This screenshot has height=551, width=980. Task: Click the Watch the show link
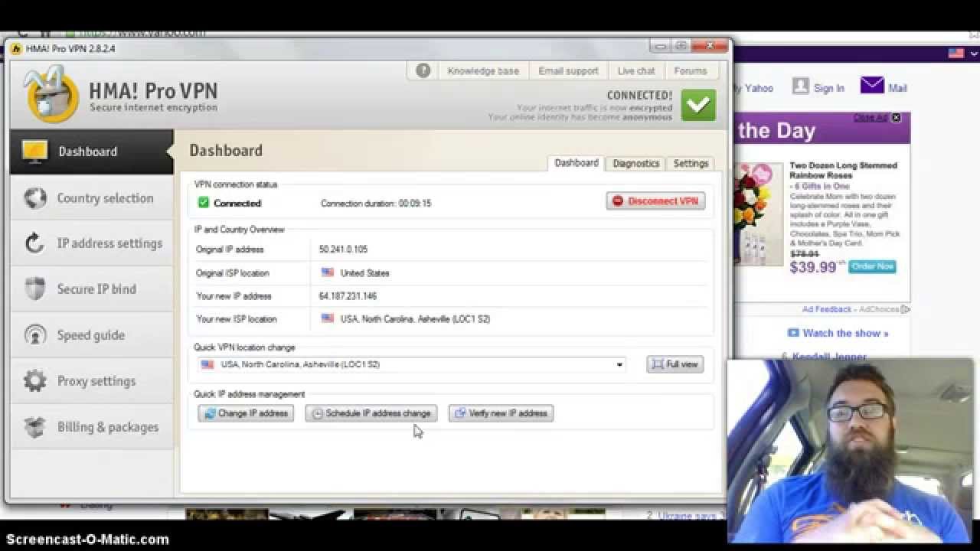click(x=845, y=333)
